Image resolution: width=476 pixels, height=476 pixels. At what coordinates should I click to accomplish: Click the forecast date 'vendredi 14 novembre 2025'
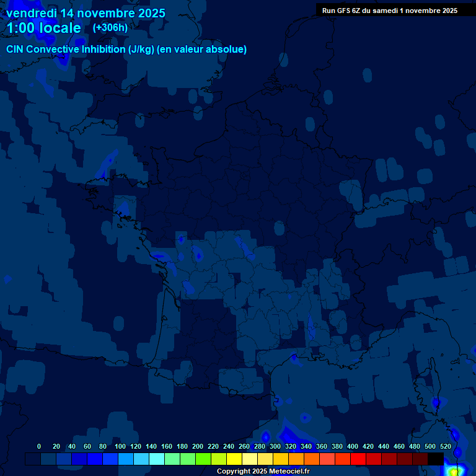(x=86, y=13)
